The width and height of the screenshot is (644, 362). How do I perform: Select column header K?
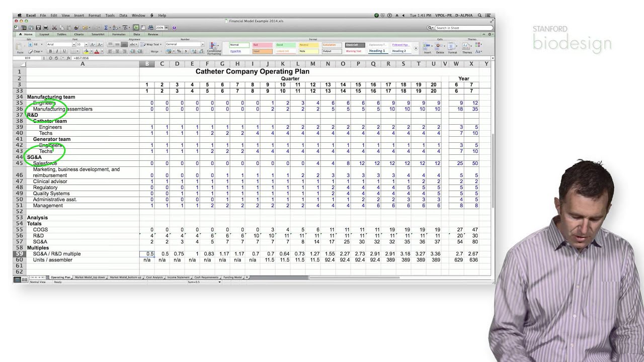coord(283,64)
